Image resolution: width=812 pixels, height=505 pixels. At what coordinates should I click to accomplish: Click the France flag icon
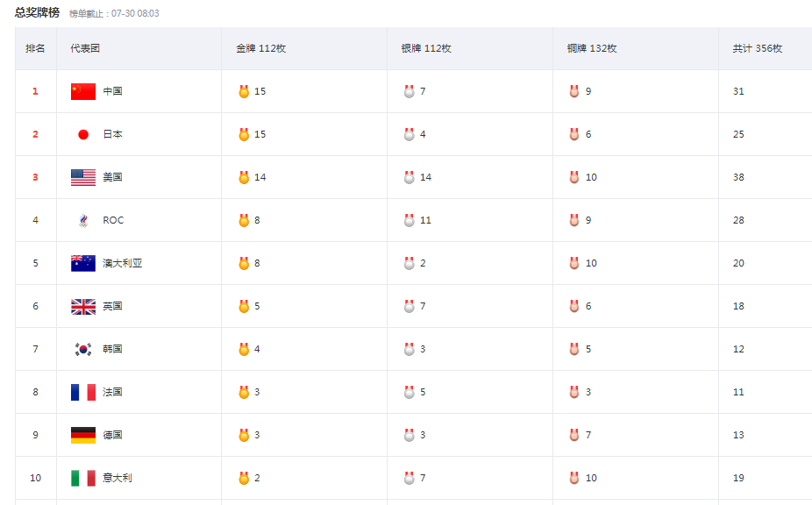pyautogui.click(x=83, y=393)
